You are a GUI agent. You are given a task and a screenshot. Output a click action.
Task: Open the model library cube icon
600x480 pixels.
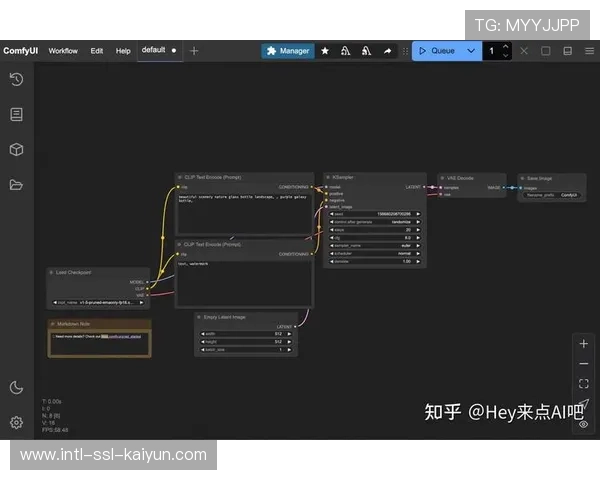tap(16, 150)
